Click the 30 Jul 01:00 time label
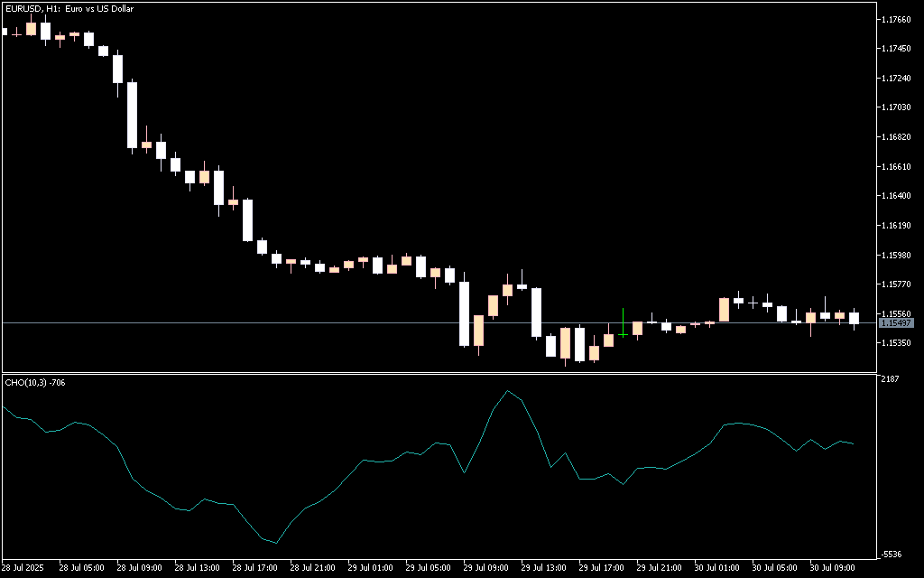The width and height of the screenshot is (924, 578). 718,568
